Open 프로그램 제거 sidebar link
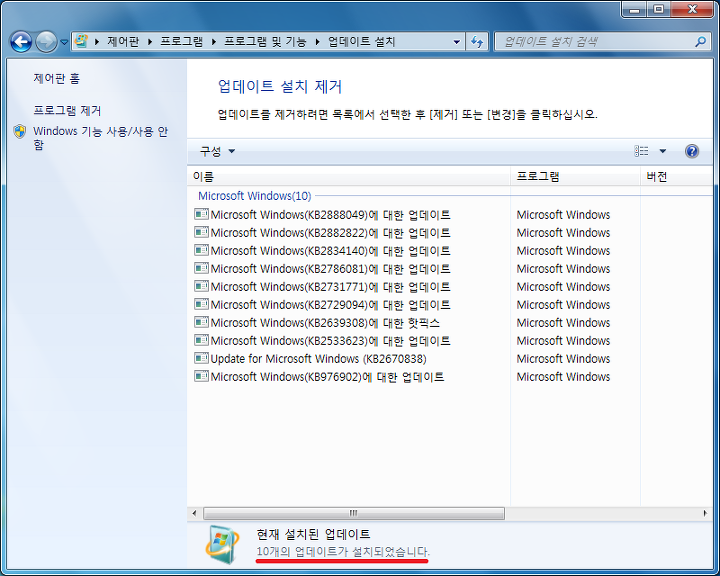Viewport: 720px width, 576px height. point(67,110)
